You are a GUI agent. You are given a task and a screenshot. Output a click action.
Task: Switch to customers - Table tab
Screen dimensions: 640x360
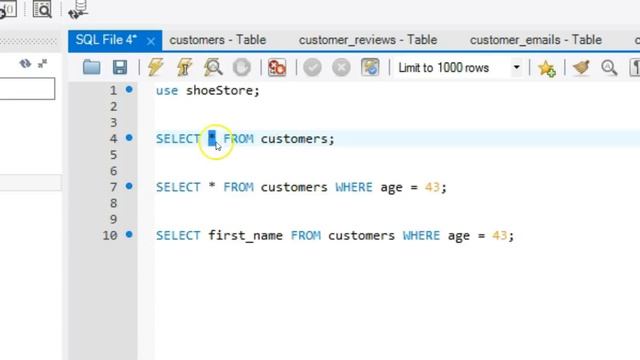click(x=218, y=40)
